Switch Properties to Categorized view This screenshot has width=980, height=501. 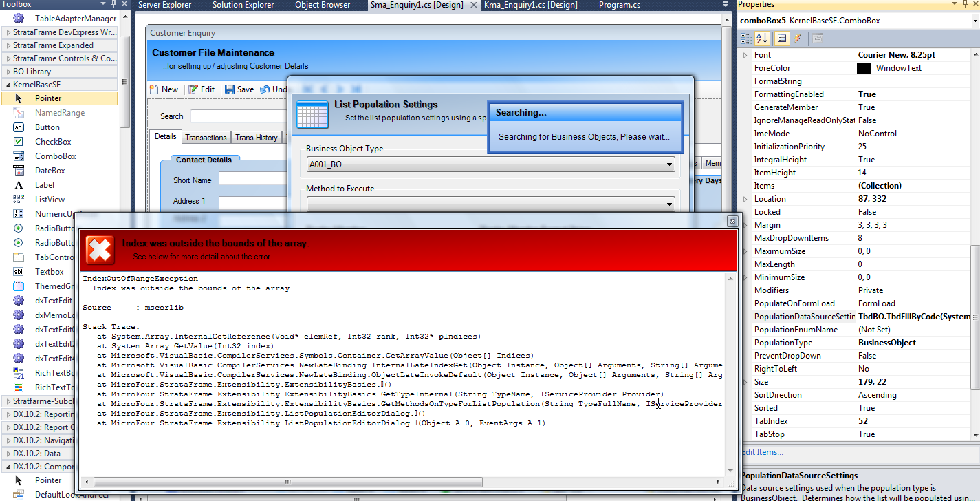(747, 39)
